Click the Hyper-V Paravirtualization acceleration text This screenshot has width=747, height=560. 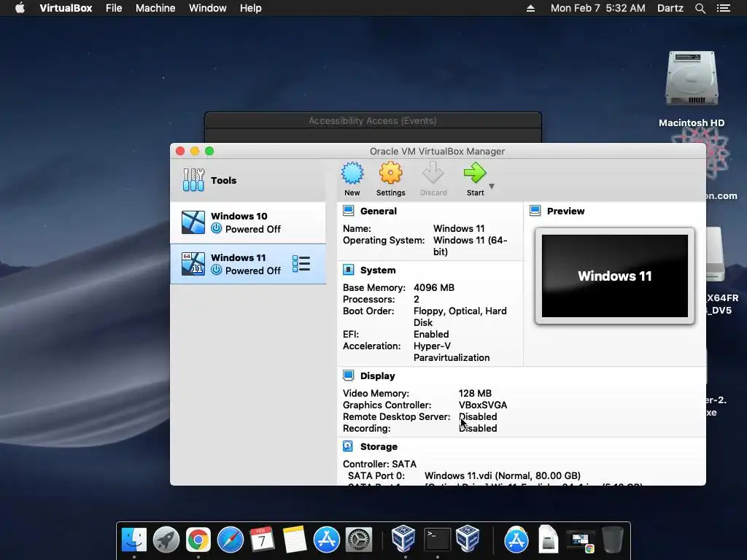pos(451,352)
